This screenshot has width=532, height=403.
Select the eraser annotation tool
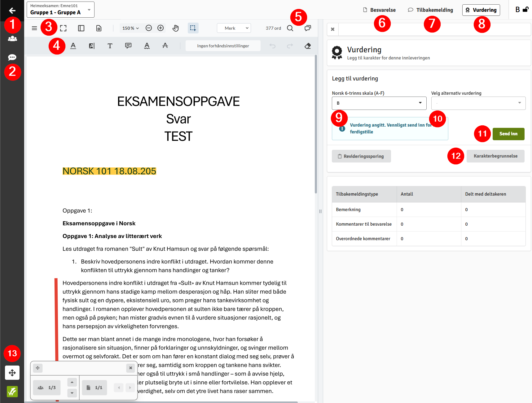(x=307, y=46)
